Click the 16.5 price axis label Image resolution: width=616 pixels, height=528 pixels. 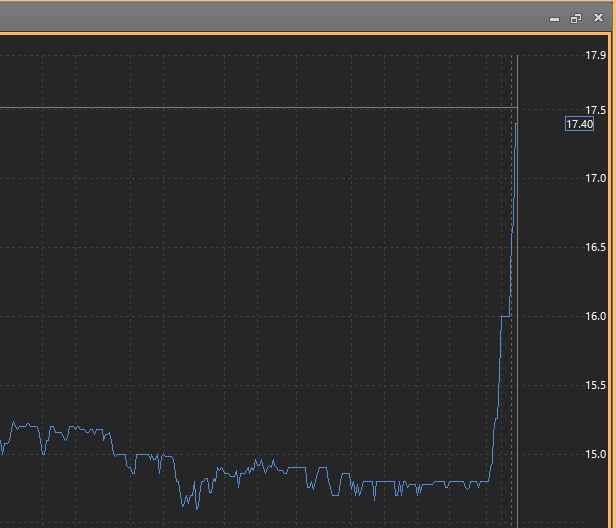pos(596,247)
